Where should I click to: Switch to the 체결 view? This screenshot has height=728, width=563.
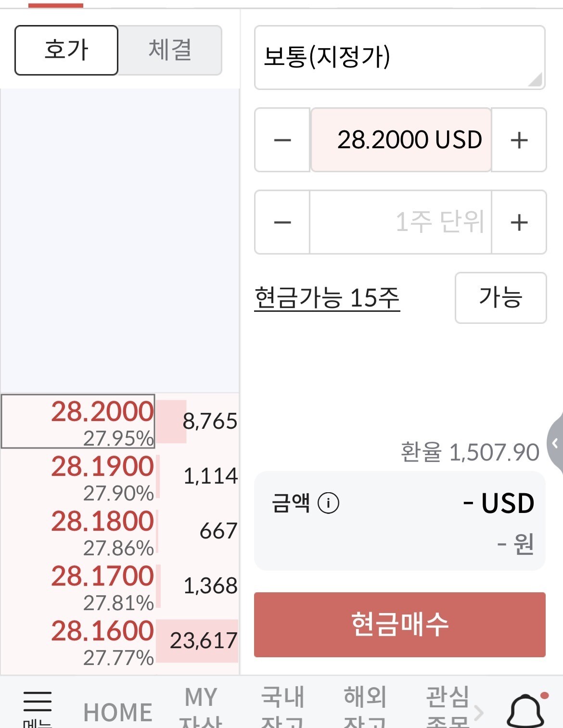[170, 50]
